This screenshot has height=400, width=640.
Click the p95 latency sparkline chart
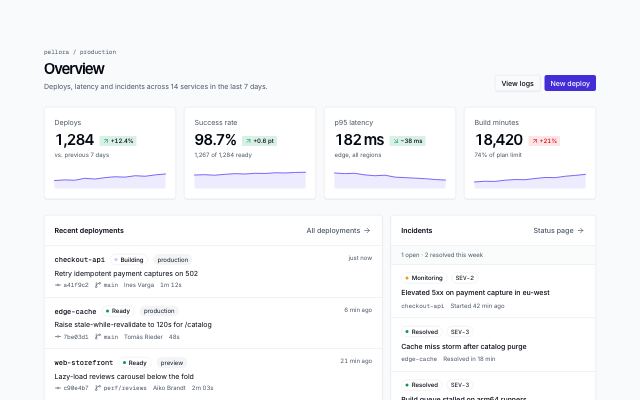click(x=390, y=180)
